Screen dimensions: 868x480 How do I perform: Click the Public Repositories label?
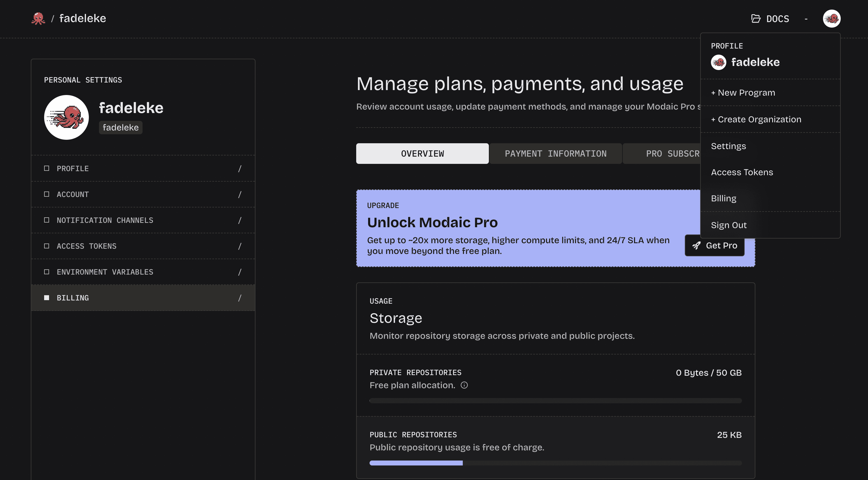(413, 435)
